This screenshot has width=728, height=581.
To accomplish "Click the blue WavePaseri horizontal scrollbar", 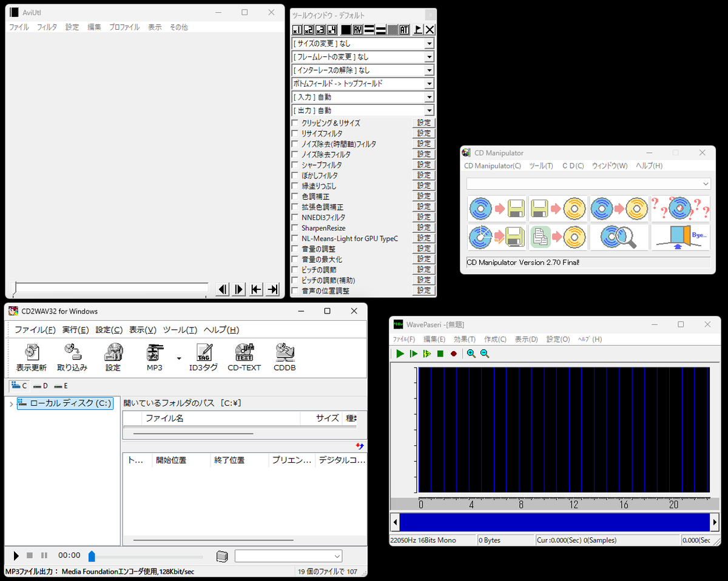I will click(x=554, y=522).
